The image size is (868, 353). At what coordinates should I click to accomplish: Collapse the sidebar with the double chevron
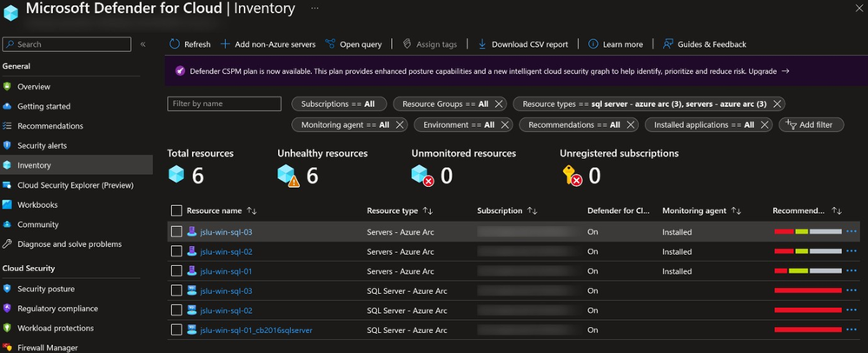tap(142, 44)
